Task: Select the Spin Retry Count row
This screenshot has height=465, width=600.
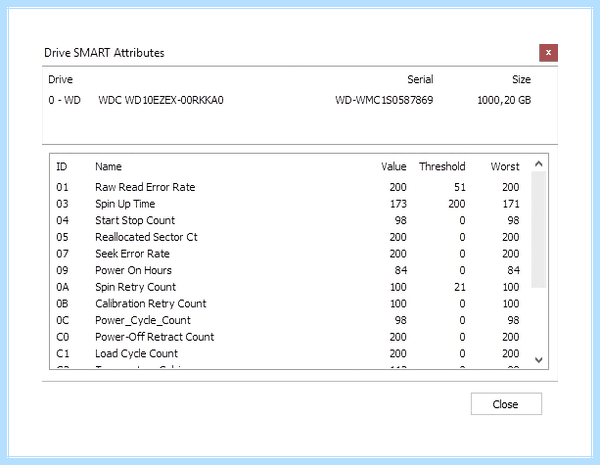Action: click(x=288, y=287)
